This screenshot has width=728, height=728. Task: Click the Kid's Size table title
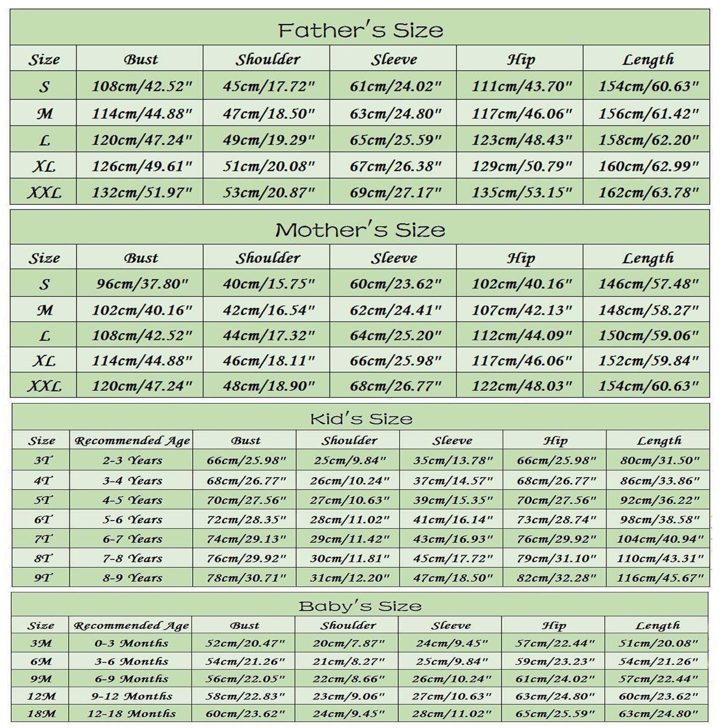tap(361, 419)
